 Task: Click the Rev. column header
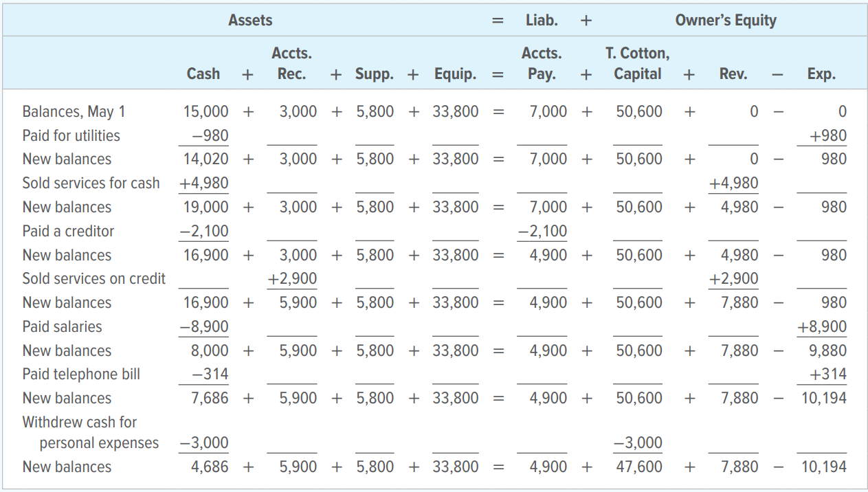733,74
